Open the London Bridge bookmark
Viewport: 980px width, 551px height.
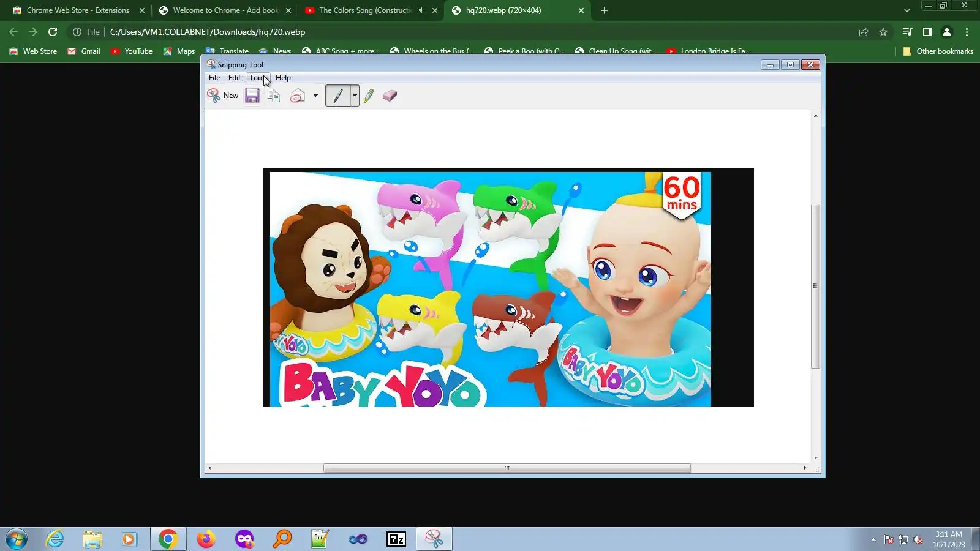[709, 51]
